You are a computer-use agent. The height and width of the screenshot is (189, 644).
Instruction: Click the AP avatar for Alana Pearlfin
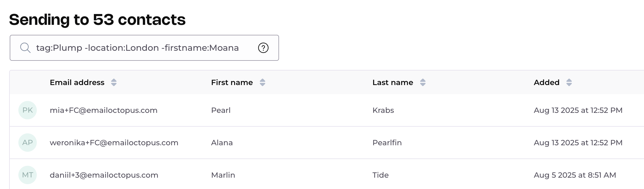28,143
